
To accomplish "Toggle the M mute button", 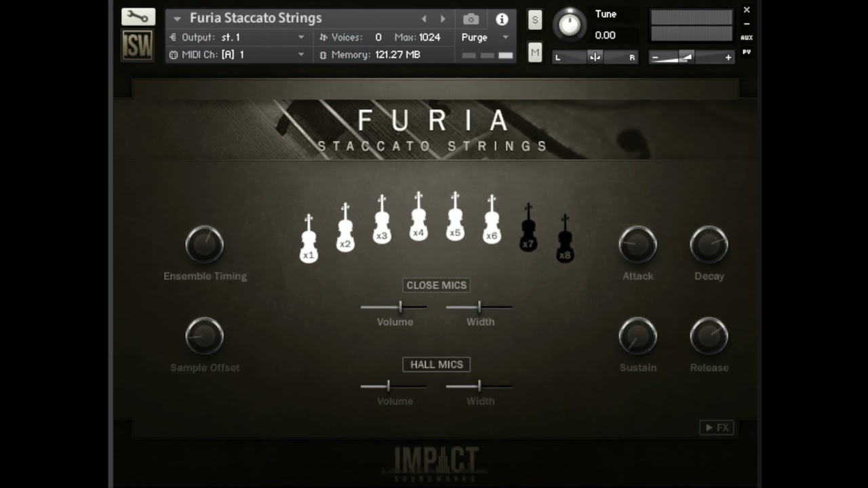I will (x=535, y=52).
